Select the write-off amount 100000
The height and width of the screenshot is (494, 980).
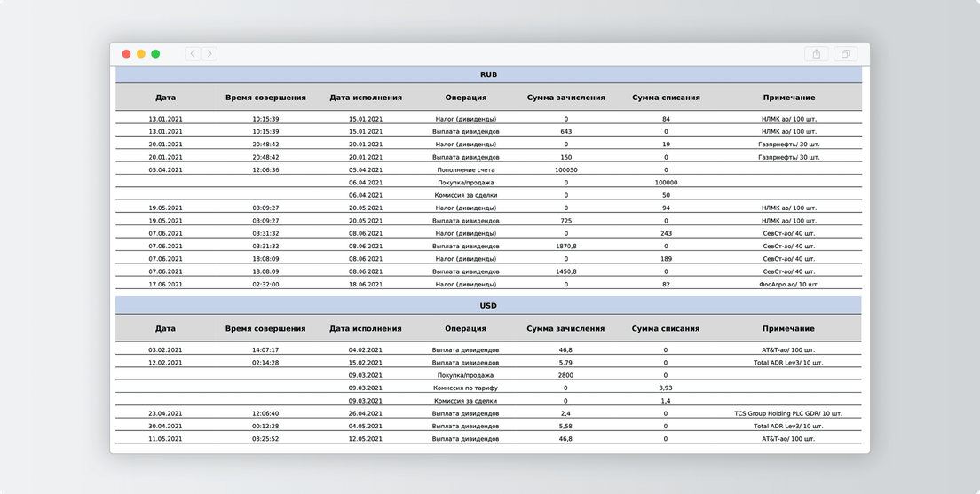(667, 183)
